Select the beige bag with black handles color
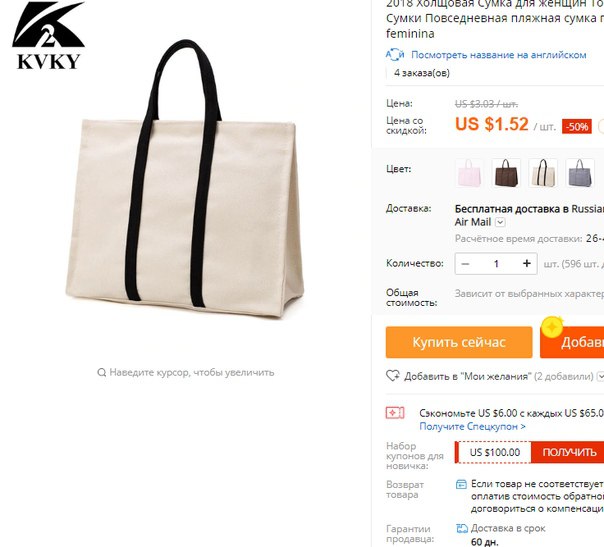The width and height of the screenshot is (604, 547). tap(543, 173)
